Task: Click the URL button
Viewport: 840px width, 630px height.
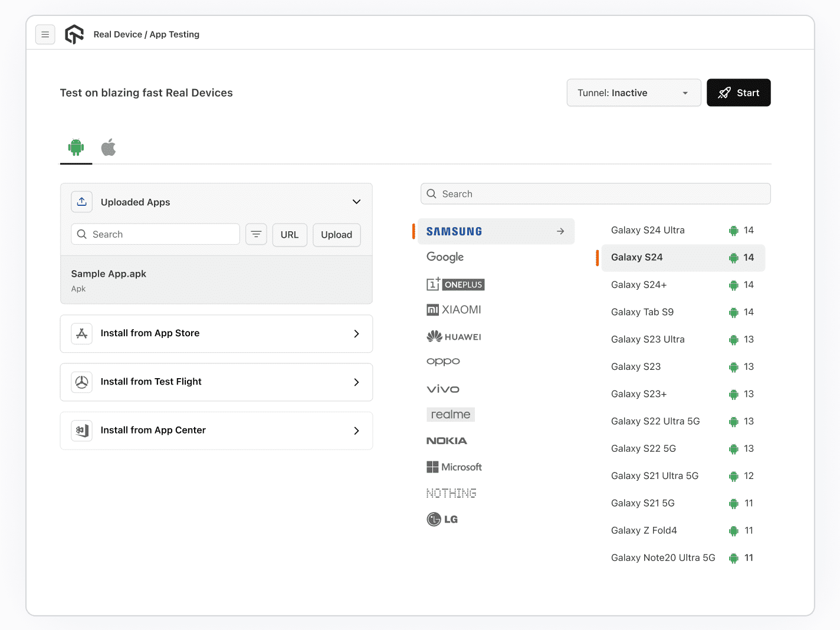Action: coord(290,235)
